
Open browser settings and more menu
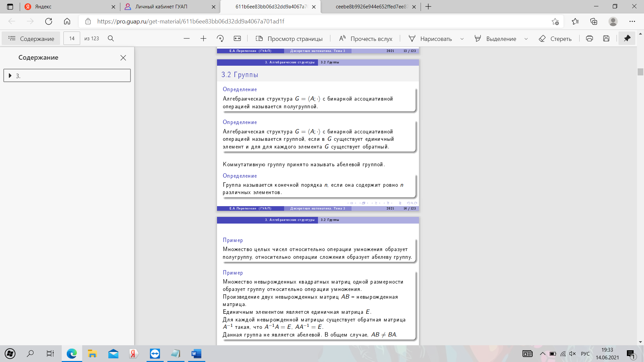(632, 21)
